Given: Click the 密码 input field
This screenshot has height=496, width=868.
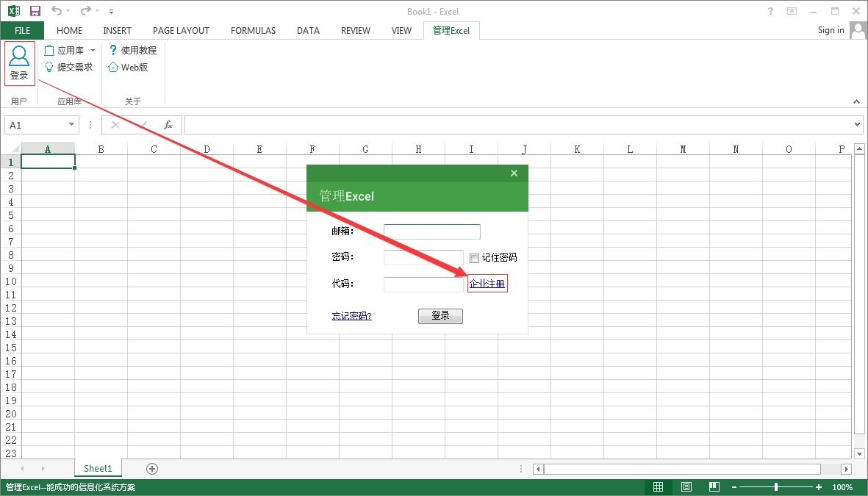Looking at the screenshot, I should 423,257.
